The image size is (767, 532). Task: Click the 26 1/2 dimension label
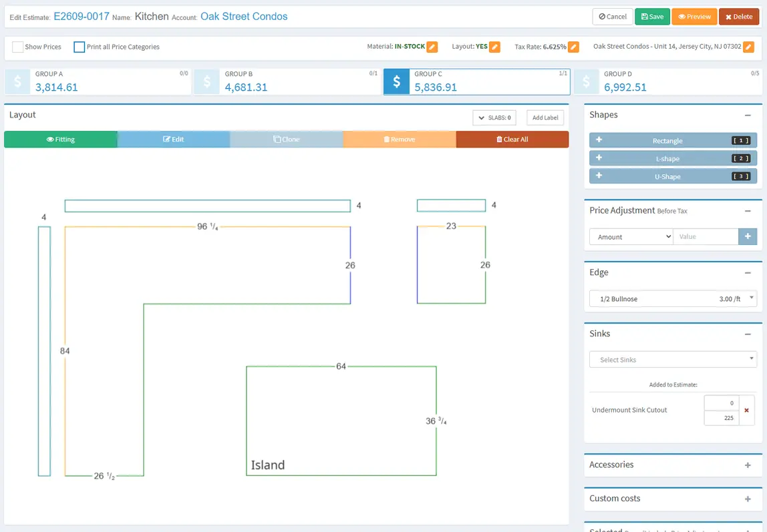(x=104, y=476)
